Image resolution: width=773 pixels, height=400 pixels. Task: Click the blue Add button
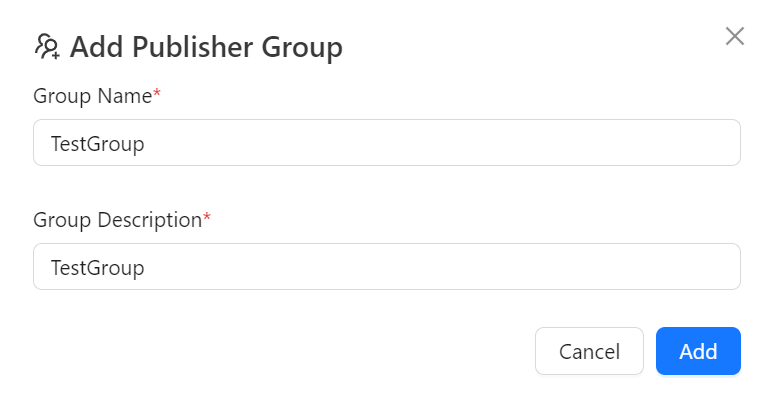pos(698,351)
